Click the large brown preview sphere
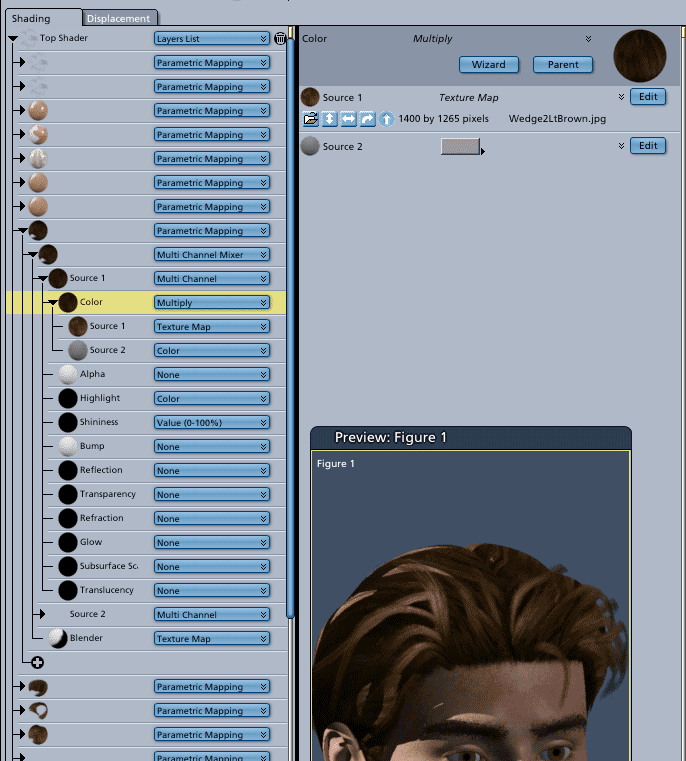Viewport: 686px width, 761px height. point(639,56)
